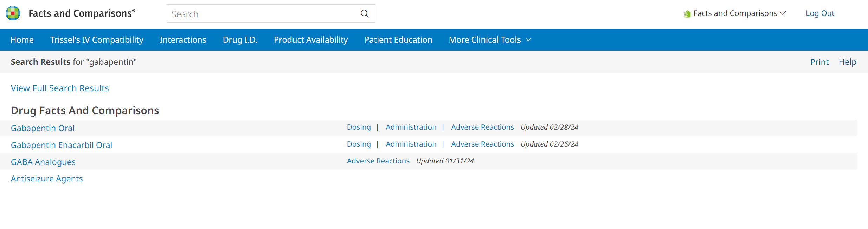Click the magnifying glass search icon
This screenshot has height=229, width=868.
click(x=365, y=14)
